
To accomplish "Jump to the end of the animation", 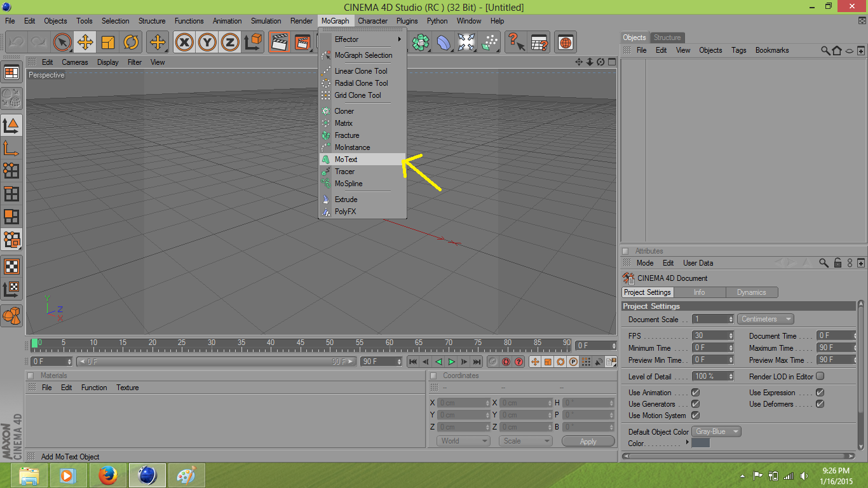I will (477, 362).
